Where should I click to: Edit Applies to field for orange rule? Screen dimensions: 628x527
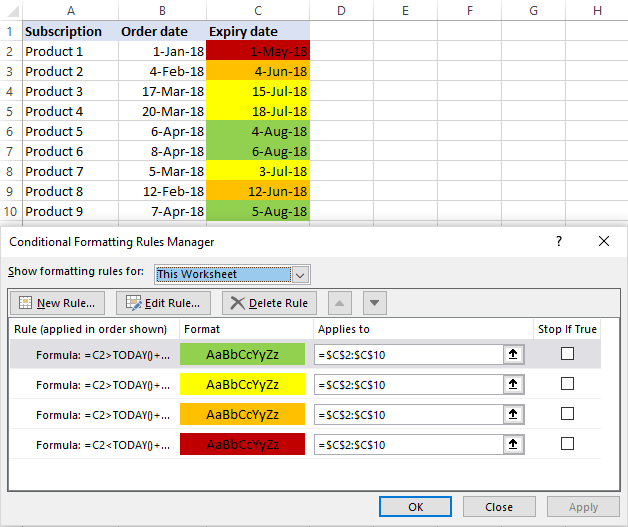tap(408, 414)
